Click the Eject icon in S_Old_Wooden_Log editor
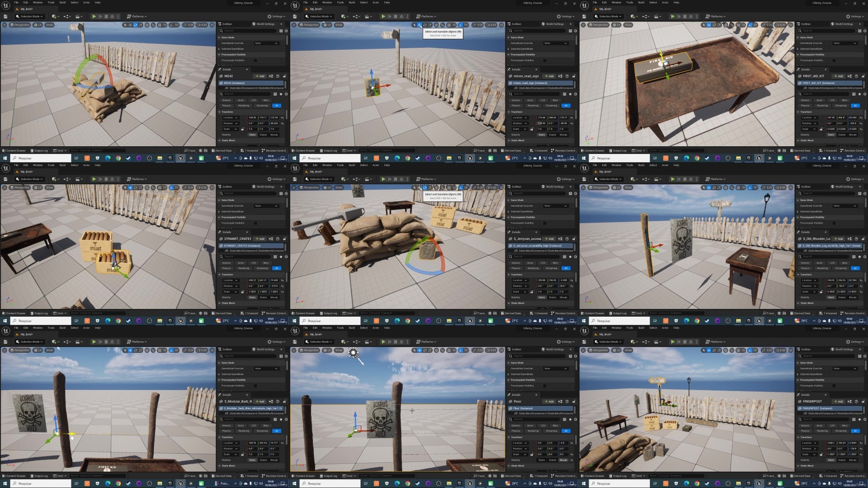This screenshot has height=488, width=868. pyautogui.click(x=691, y=179)
